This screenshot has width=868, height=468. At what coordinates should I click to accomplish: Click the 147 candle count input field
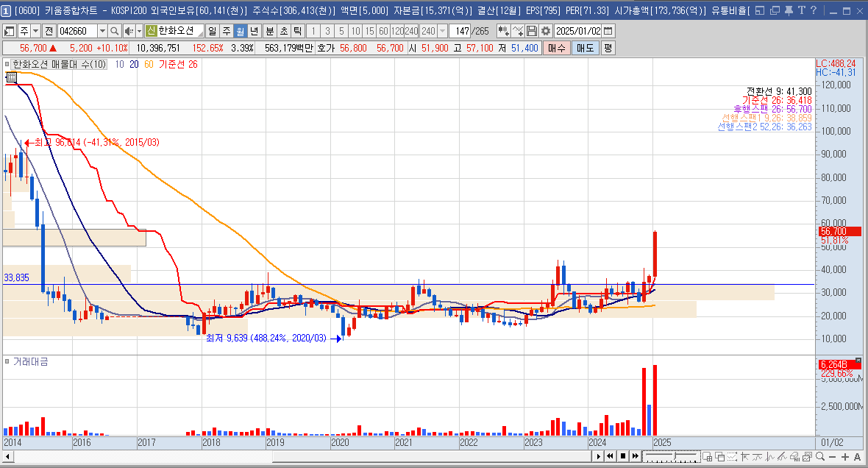click(460, 31)
